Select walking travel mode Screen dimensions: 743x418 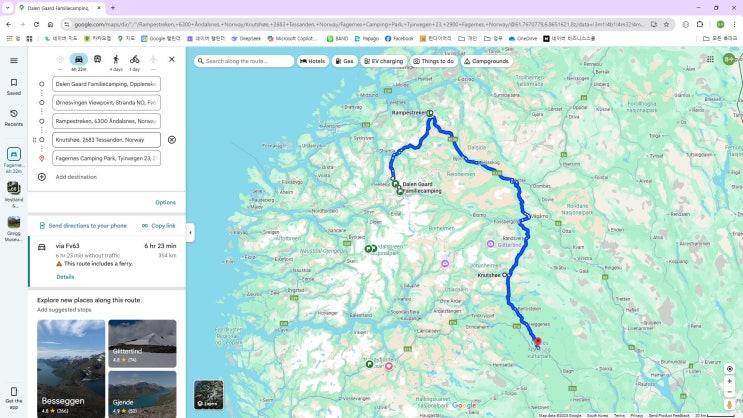pos(116,59)
